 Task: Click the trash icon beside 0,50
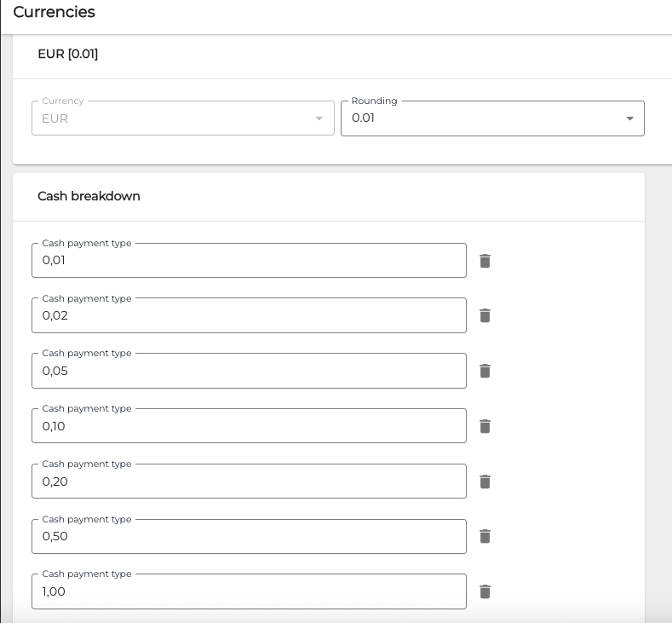[485, 536]
